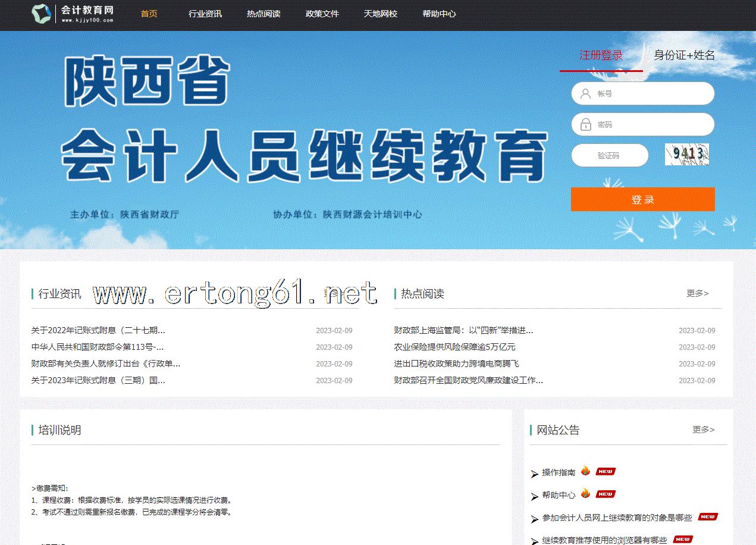Screen dimensions: 756x545
Task: Select the 注册登录 tab
Action: point(601,55)
